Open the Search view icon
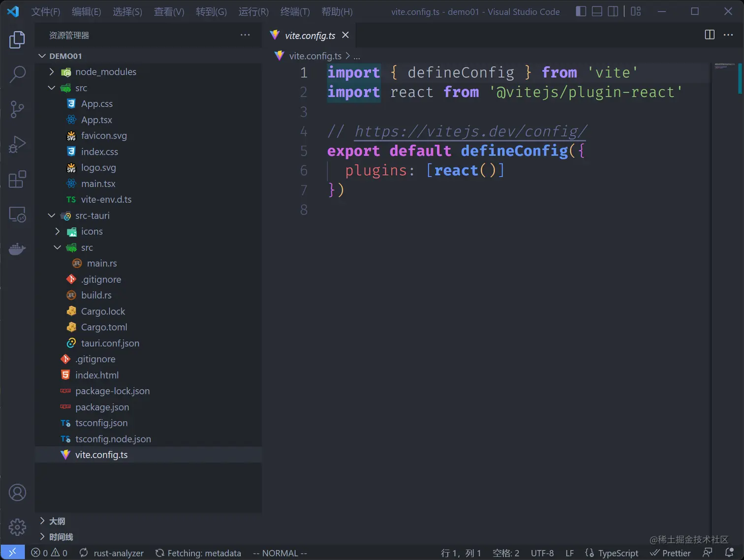This screenshot has height=560, width=744. pos(17,74)
